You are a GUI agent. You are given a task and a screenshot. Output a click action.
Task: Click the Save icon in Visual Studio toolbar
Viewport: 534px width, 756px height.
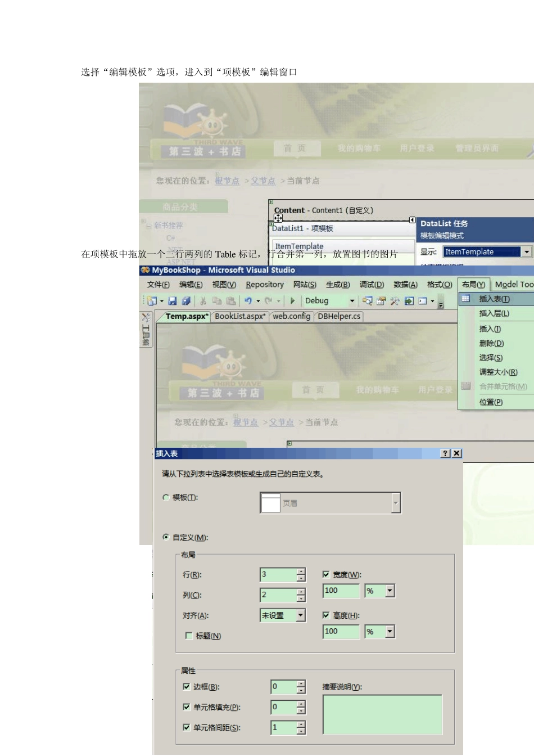point(173,301)
